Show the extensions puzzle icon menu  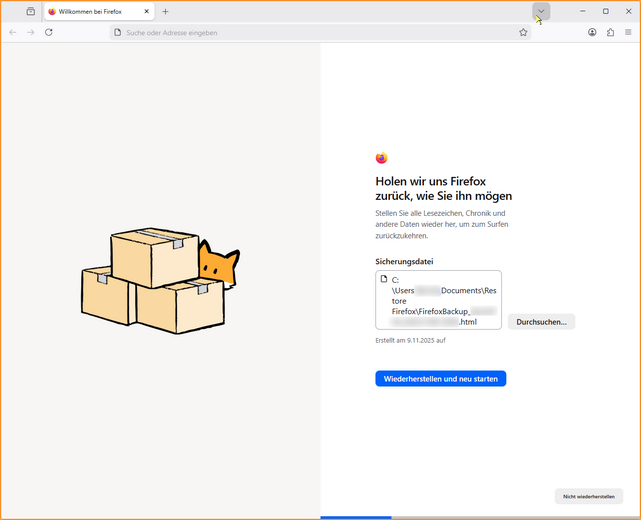coord(610,32)
